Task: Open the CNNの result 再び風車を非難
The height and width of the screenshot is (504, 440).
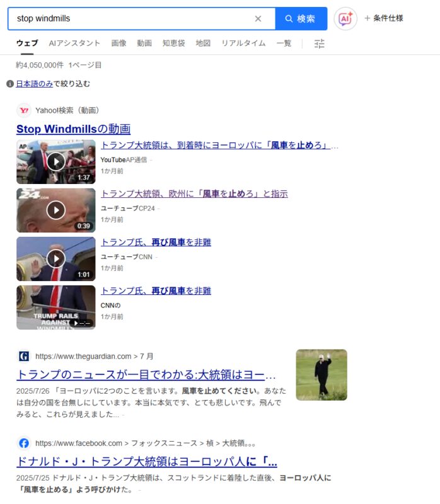Action: 156,291
